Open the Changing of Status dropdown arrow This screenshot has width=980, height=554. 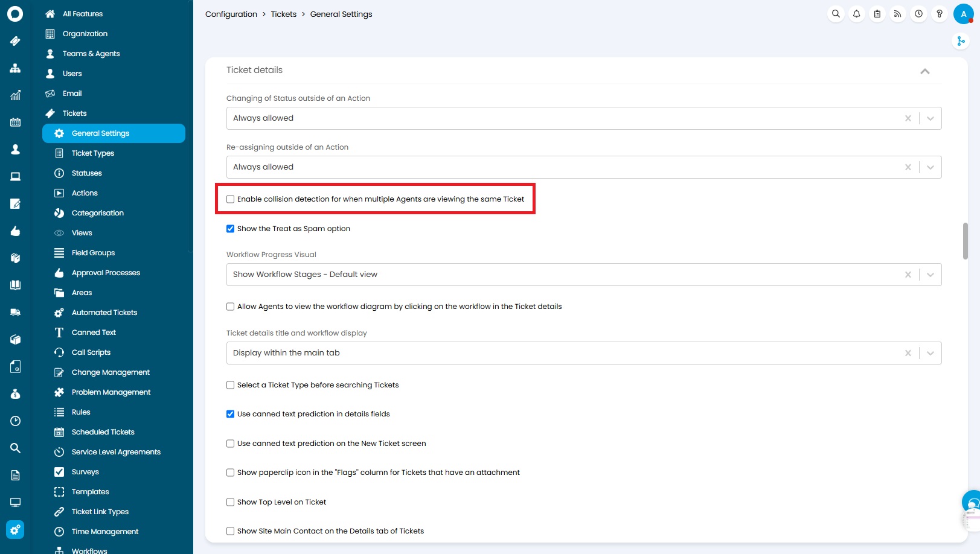coord(930,118)
